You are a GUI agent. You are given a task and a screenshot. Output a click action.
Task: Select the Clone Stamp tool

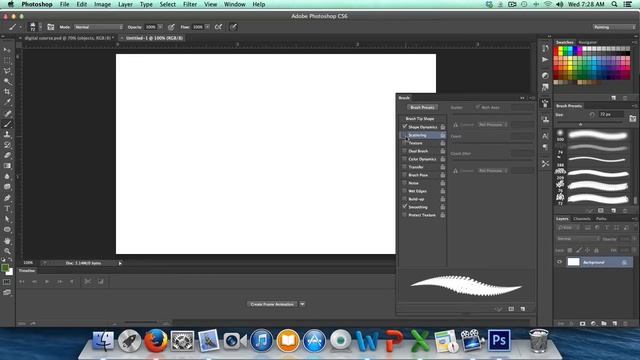(7, 134)
